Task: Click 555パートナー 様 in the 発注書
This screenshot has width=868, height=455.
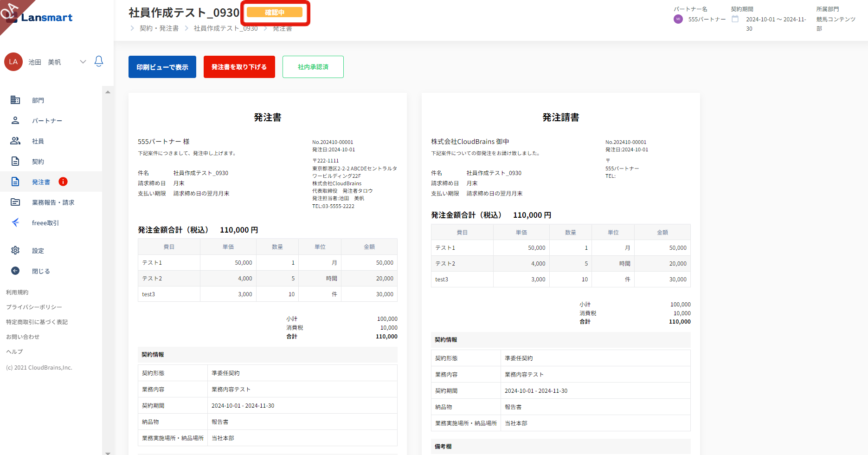Action: 164,142
